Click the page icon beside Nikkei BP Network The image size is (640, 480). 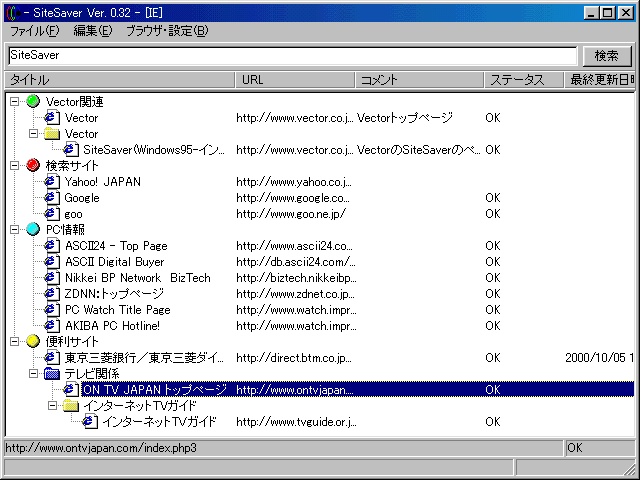pyautogui.click(x=52, y=278)
